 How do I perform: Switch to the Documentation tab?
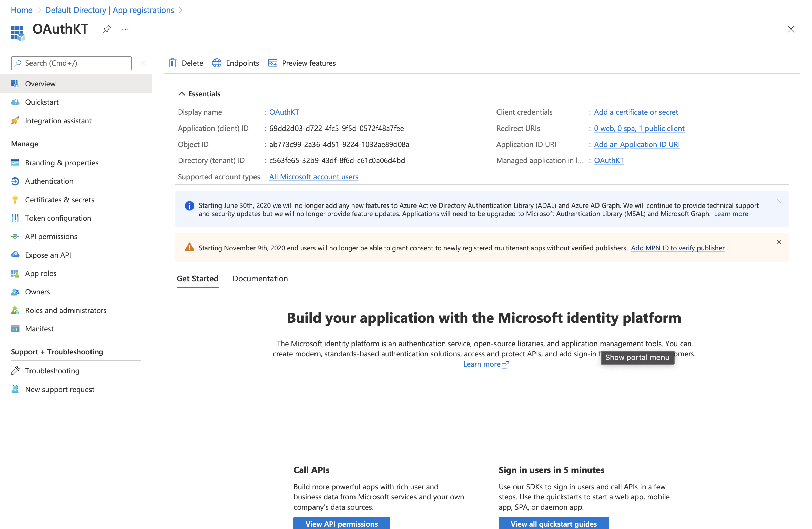[260, 278]
